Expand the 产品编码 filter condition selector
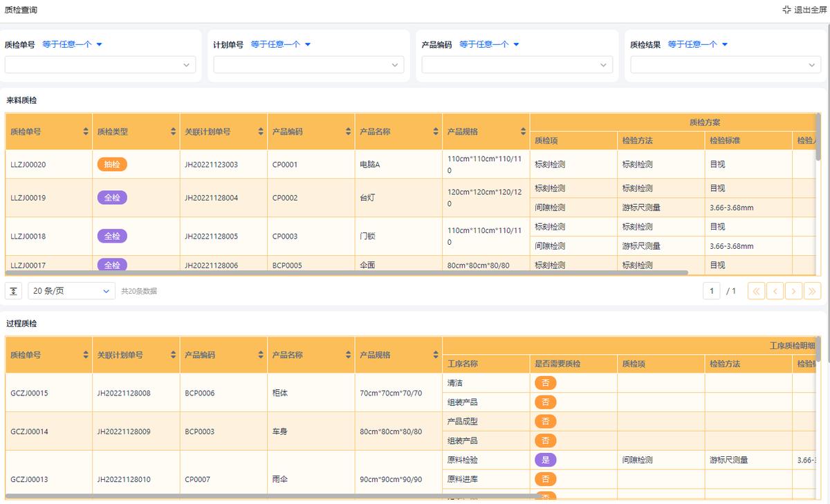This screenshot has height=504, width=830. pyautogui.click(x=488, y=43)
